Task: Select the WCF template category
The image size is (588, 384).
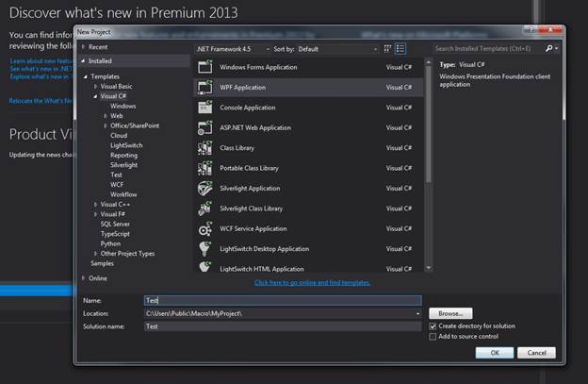Action: click(117, 185)
